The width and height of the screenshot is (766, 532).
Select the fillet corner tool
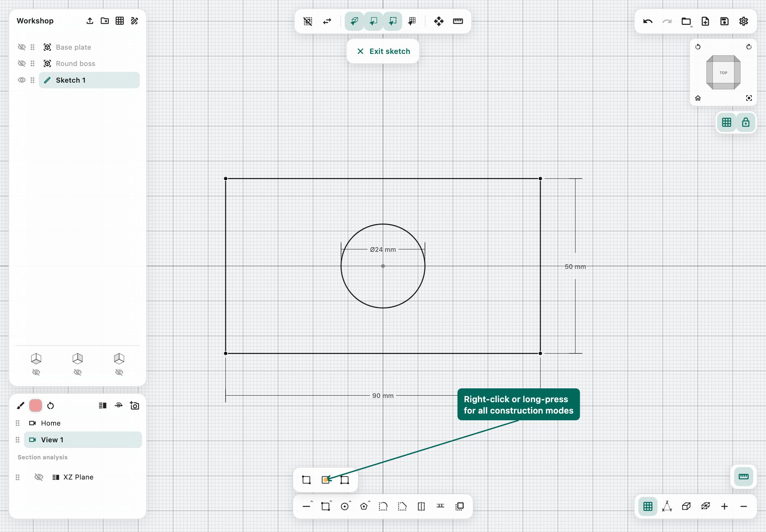383,506
